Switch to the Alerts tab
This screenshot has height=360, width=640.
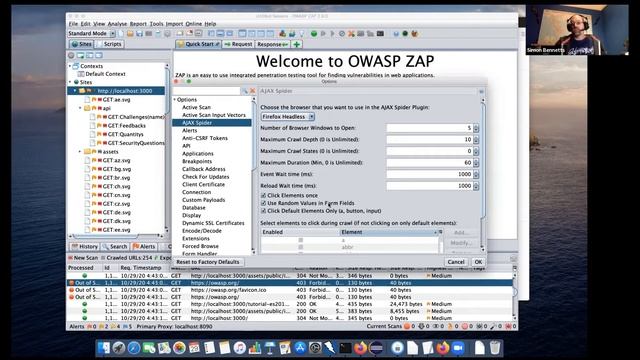(144, 247)
